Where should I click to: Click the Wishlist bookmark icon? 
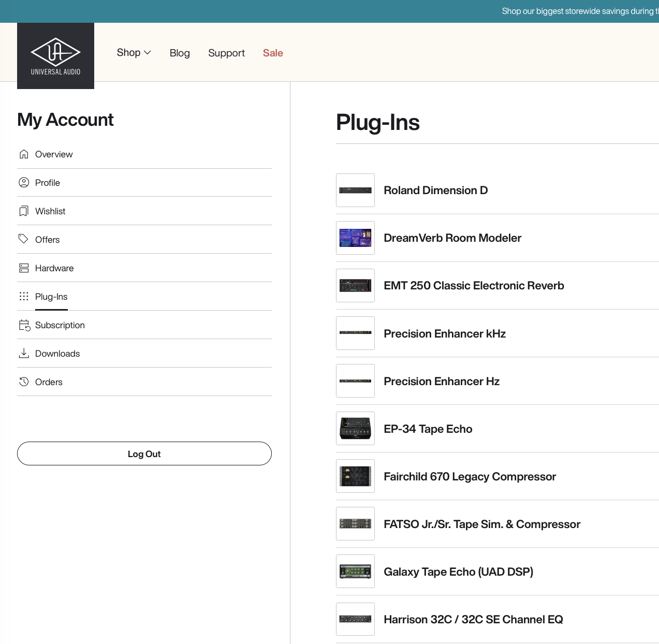(x=24, y=211)
